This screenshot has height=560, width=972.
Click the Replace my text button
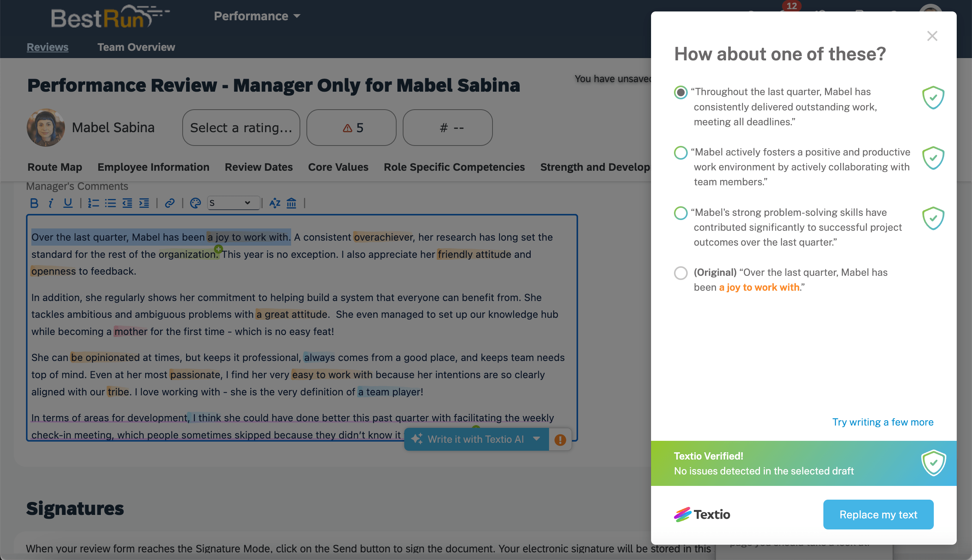coord(878,514)
